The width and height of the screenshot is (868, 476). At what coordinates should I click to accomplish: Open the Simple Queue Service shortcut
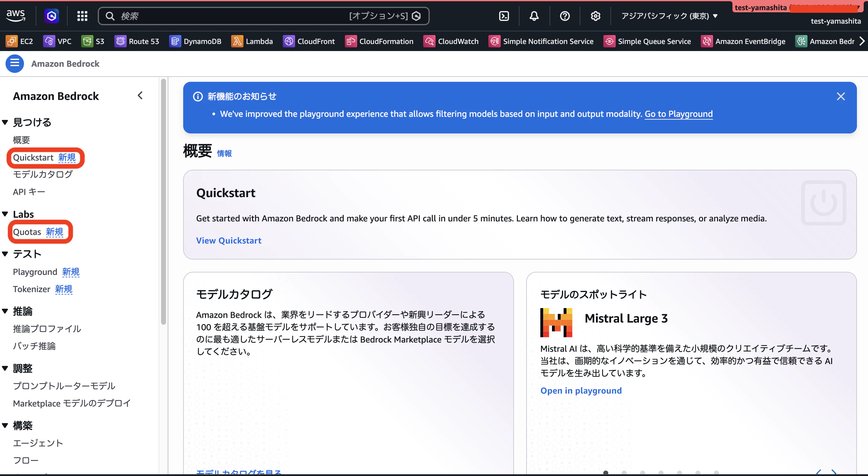click(647, 41)
